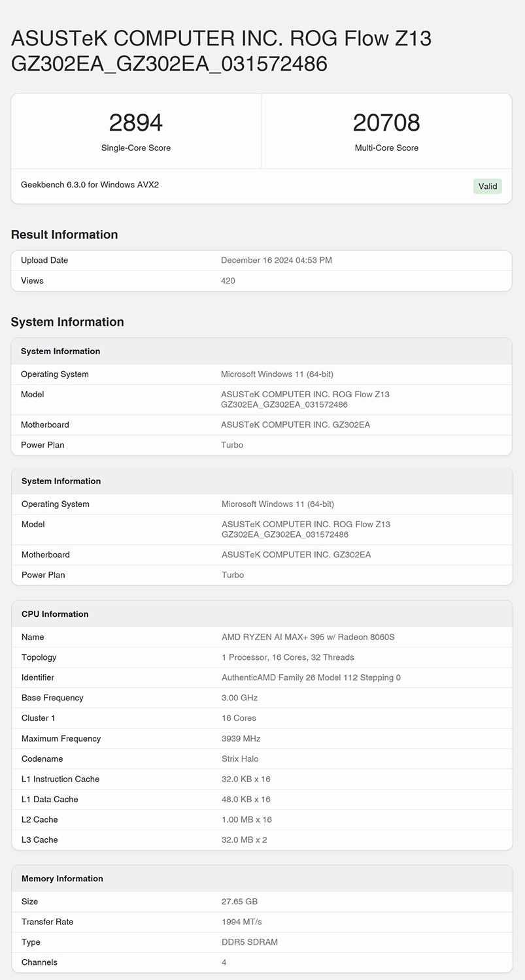Screen dimensions: 525x980
Task: Select the L3 Cache label
Action: pyautogui.click(x=40, y=840)
